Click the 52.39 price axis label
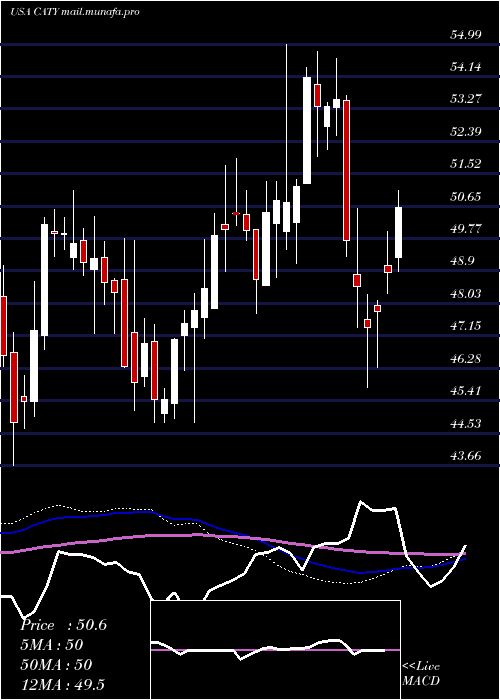Image resolution: width=500 pixels, height=700 pixels. click(466, 132)
